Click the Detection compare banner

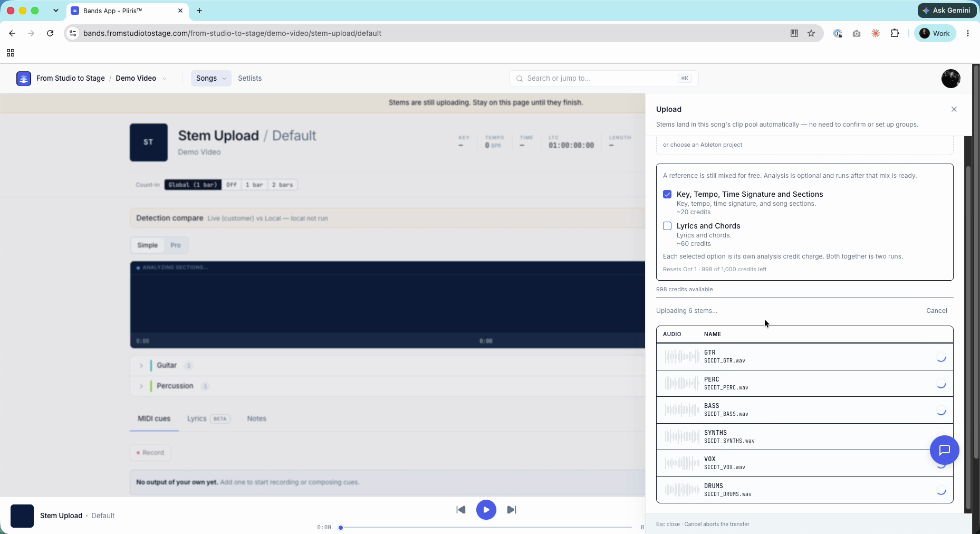click(x=387, y=218)
